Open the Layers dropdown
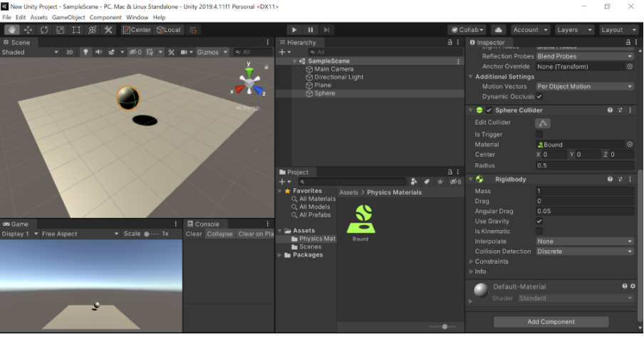 click(x=574, y=30)
